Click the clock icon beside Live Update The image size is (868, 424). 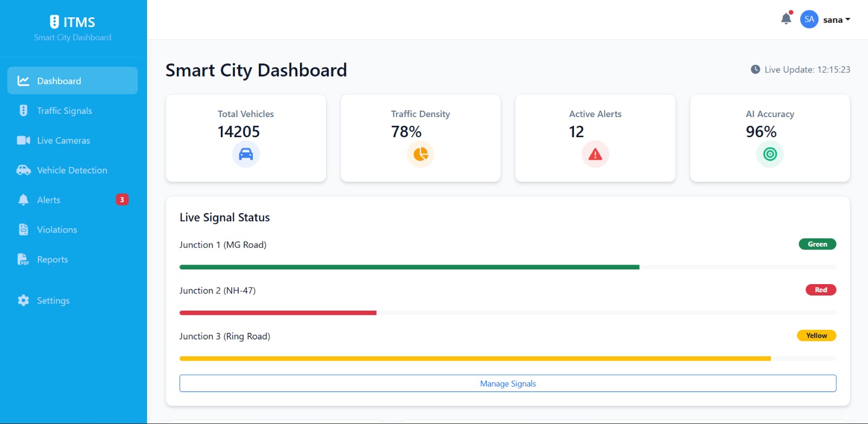(x=755, y=69)
